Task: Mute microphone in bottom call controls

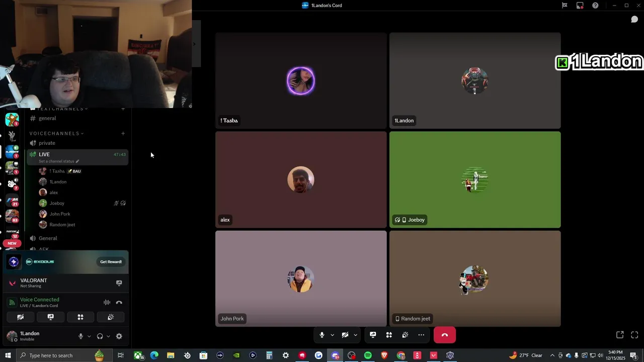Action: click(322, 335)
